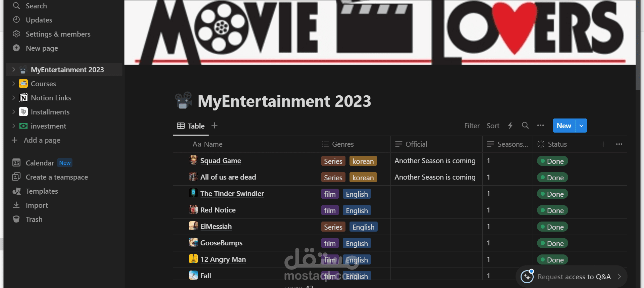Open the Fall entry
The width and height of the screenshot is (644, 288).
[206, 276]
